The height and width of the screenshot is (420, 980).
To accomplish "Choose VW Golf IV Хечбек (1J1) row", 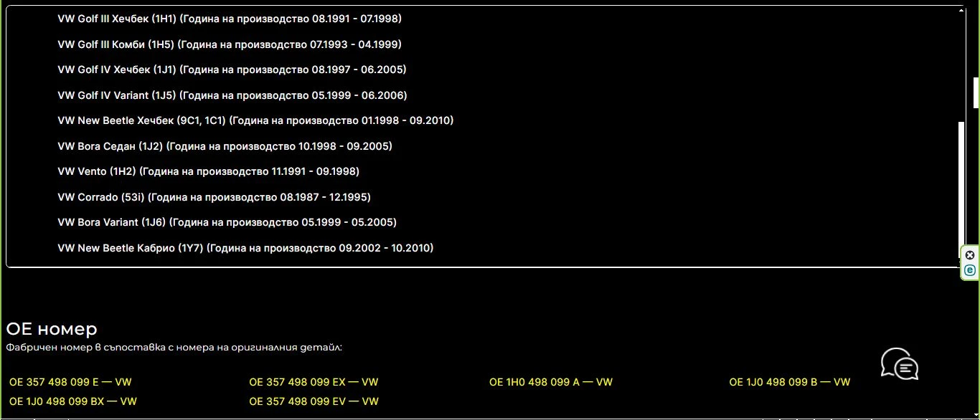I will pos(232,70).
